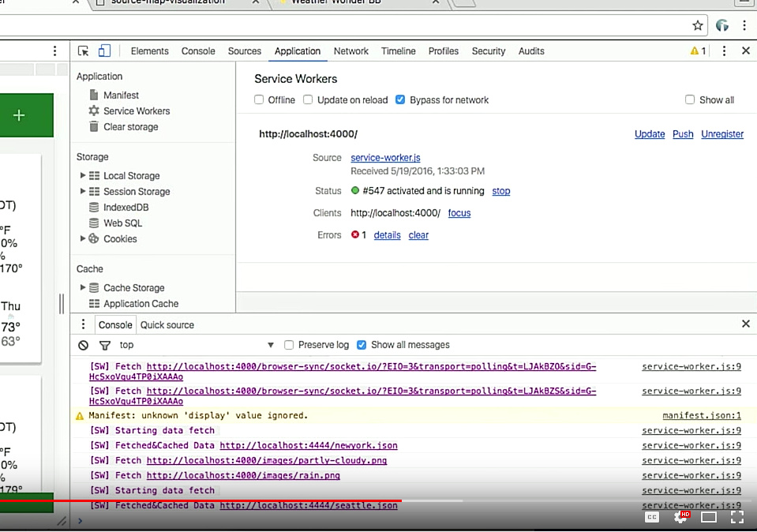Toggle closed captions on the video
This screenshot has width=757, height=532.
click(x=652, y=517)
